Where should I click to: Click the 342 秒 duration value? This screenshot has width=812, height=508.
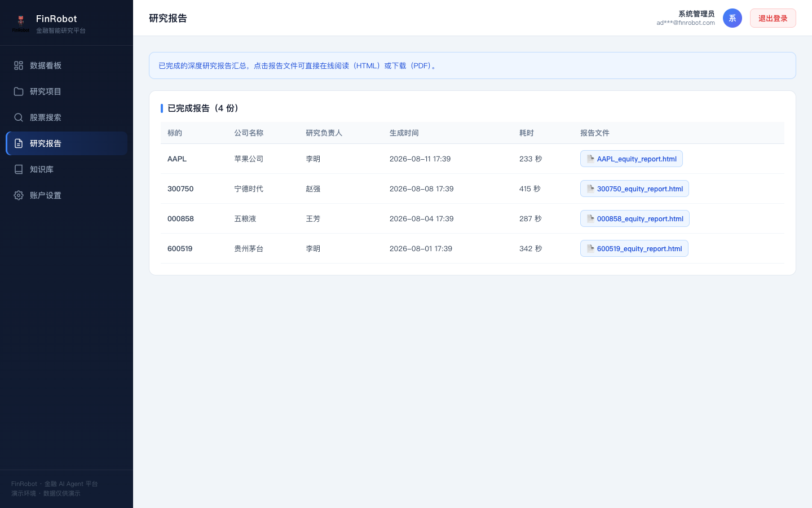click(x=531, y=248)
